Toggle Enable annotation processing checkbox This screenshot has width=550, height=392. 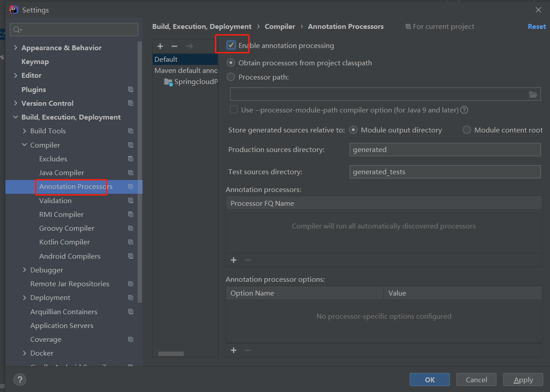[231, 45]
